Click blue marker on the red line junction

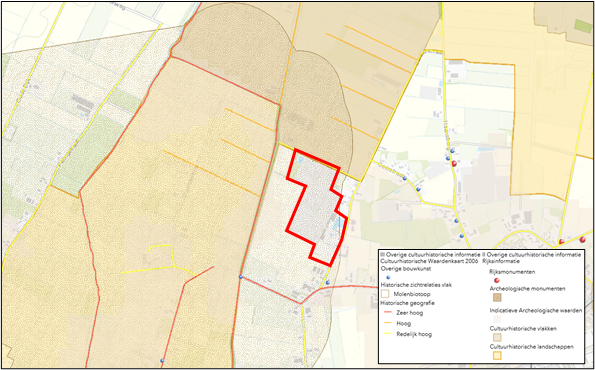(x=240, y=277)
